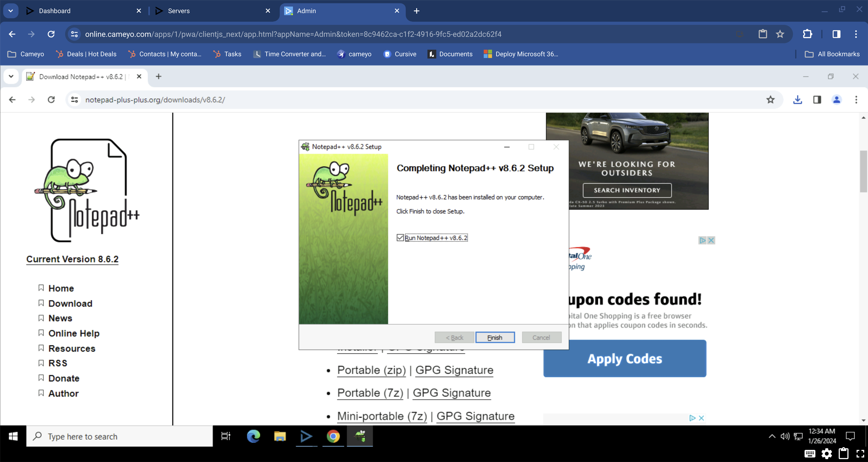Viewport: 868px width, 462px height.
Task: Go back in the inner Chrome window
Action: click(12, 100)
